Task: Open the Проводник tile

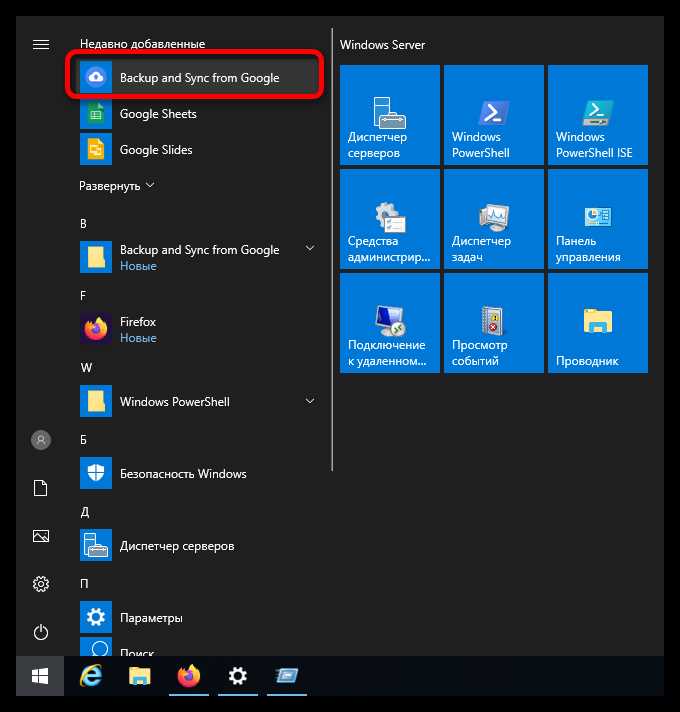Action: tap(598, 323)
